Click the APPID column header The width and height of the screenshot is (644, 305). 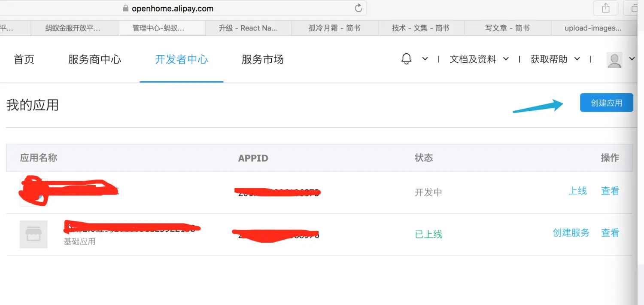pos(253,158)
